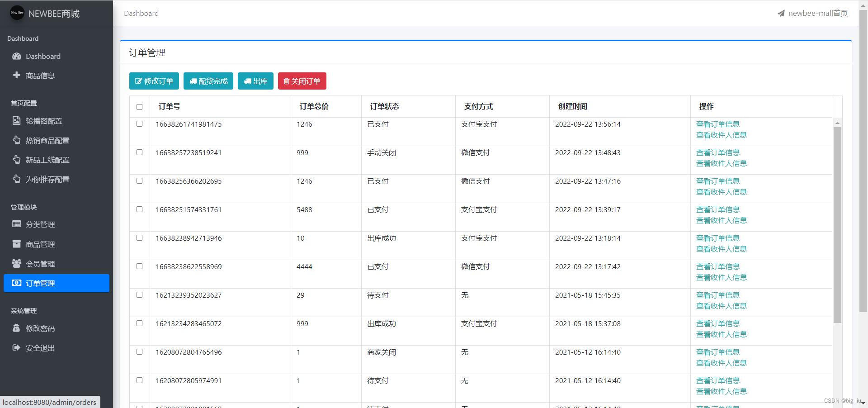868x408 pixels.
Task: Click the page scrollbar down arrow
Action: coord(863,403)
